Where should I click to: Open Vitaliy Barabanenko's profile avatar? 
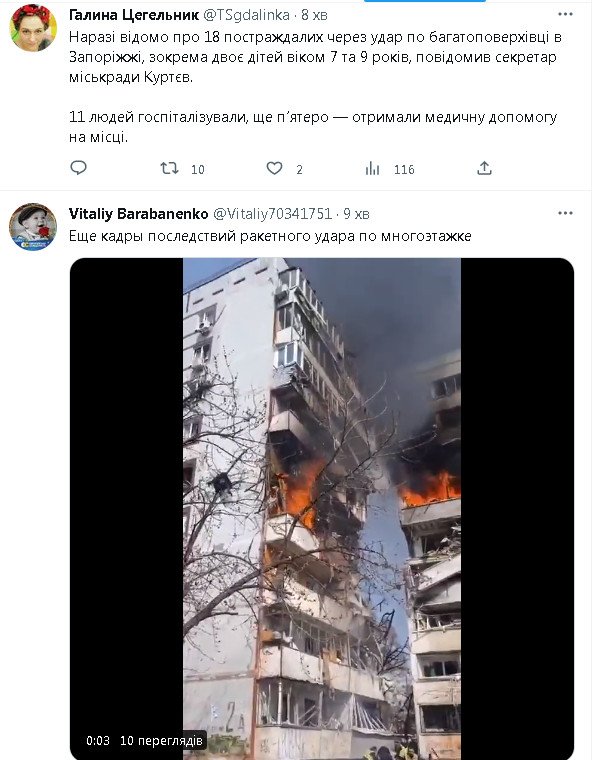(33, 227)
